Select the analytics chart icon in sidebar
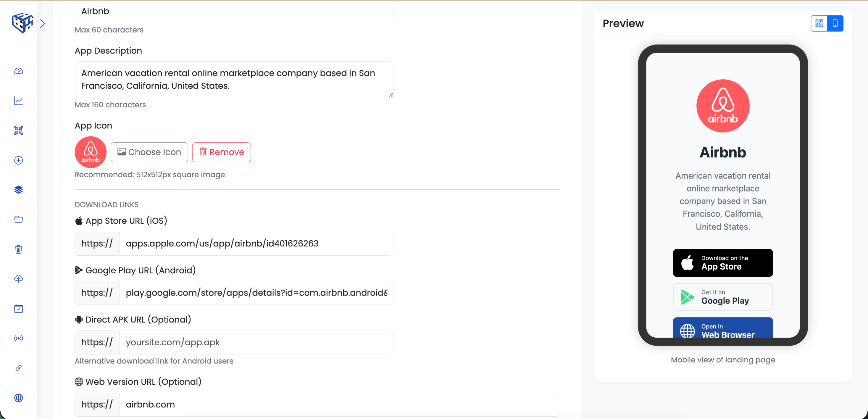 click(19, 101)
